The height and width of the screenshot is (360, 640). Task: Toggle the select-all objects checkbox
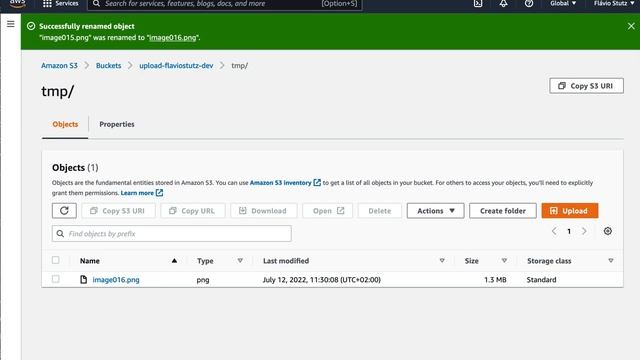(56, 260)
